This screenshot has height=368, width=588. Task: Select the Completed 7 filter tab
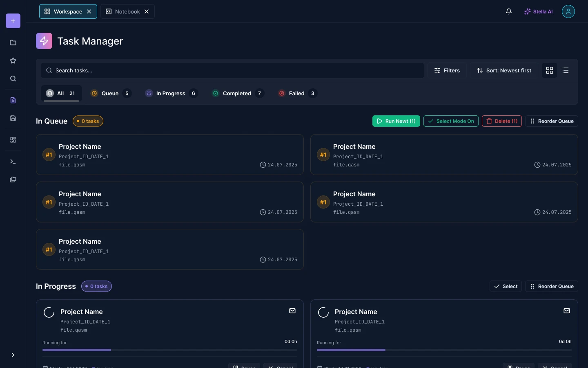click(x=238, y=93)
